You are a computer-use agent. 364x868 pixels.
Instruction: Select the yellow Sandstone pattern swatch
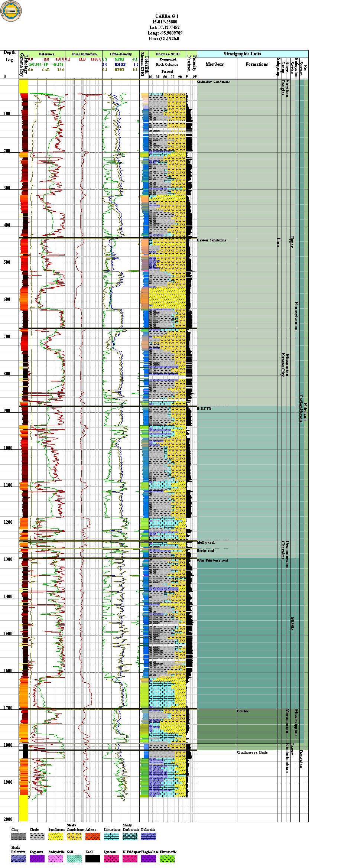pyautogui.click(x=56, y=836)
